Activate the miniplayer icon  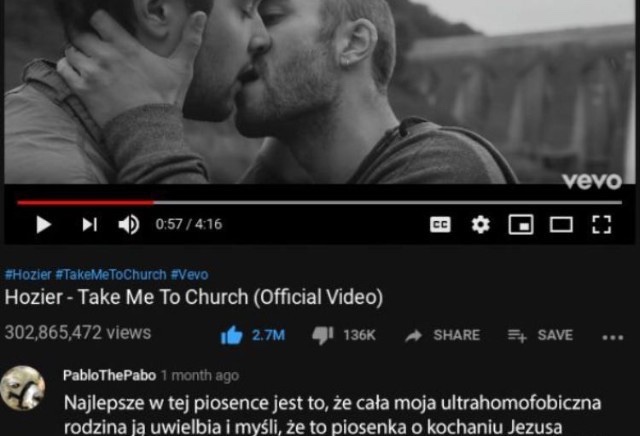(x=521, y=225)
